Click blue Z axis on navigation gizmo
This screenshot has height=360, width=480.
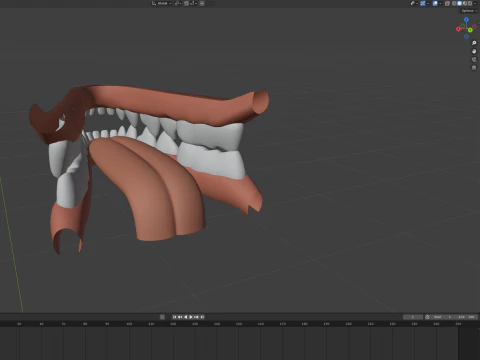(466, 20)
